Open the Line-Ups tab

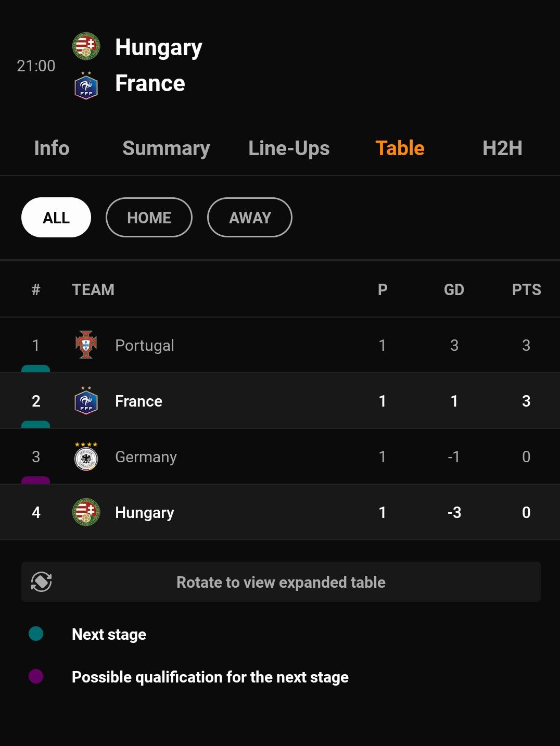[289, 148]
